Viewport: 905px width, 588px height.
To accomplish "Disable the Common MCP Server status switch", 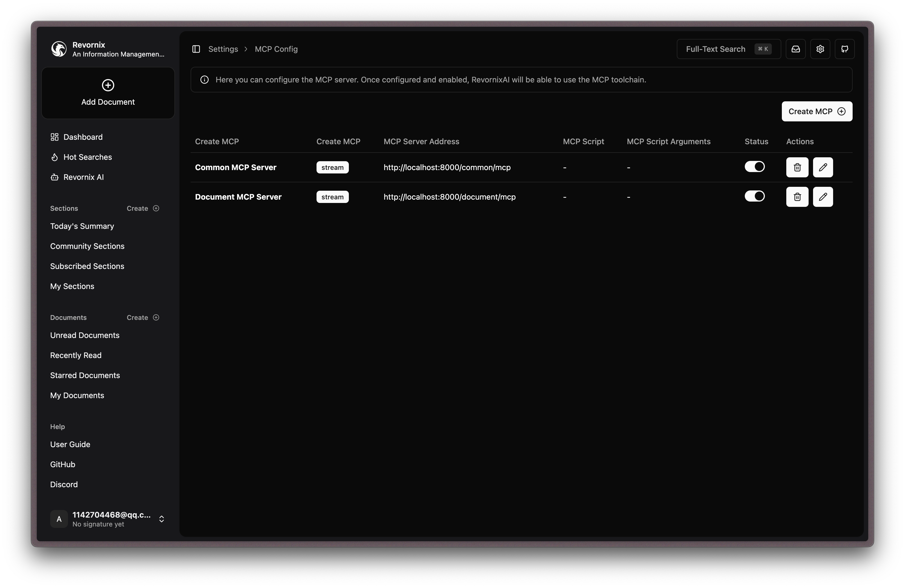I will coord(755,167).
